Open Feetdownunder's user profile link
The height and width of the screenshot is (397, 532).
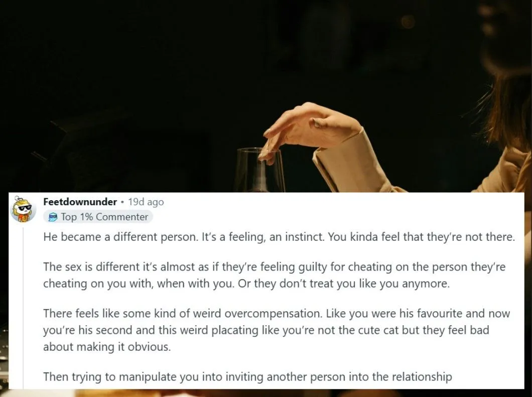(x=80, y=202)
